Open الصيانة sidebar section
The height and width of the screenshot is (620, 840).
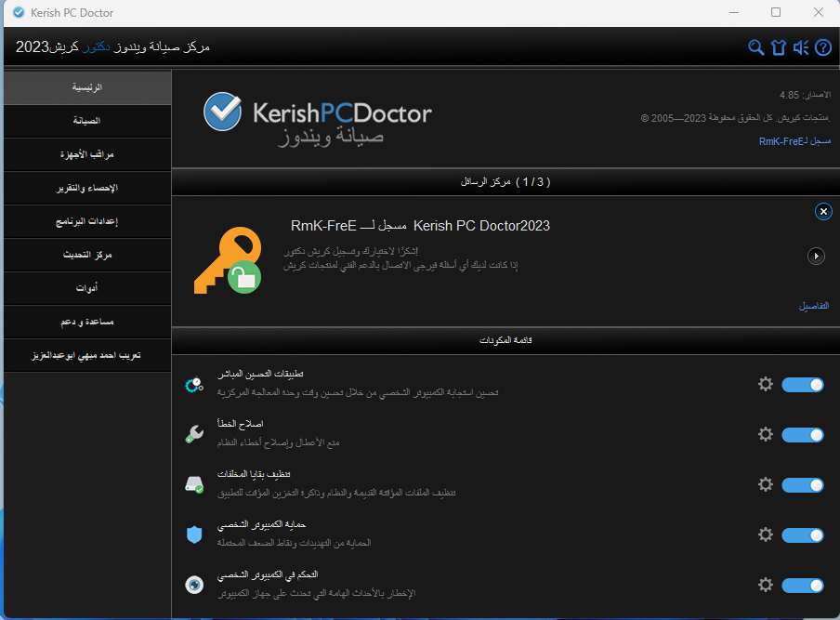click(87, 121)
